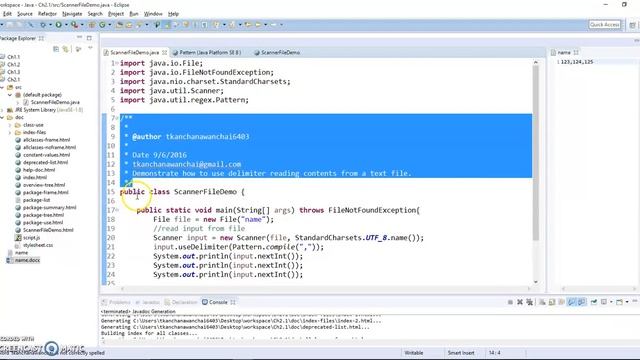This screenshot has width=640, height=360.
Task: Expand the class-use folder
Action: [10, 125]
